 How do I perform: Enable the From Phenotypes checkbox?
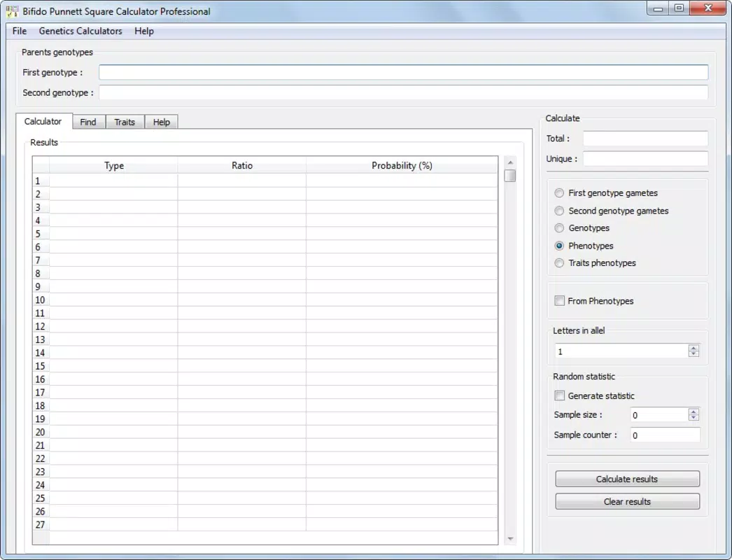point(559,301)
